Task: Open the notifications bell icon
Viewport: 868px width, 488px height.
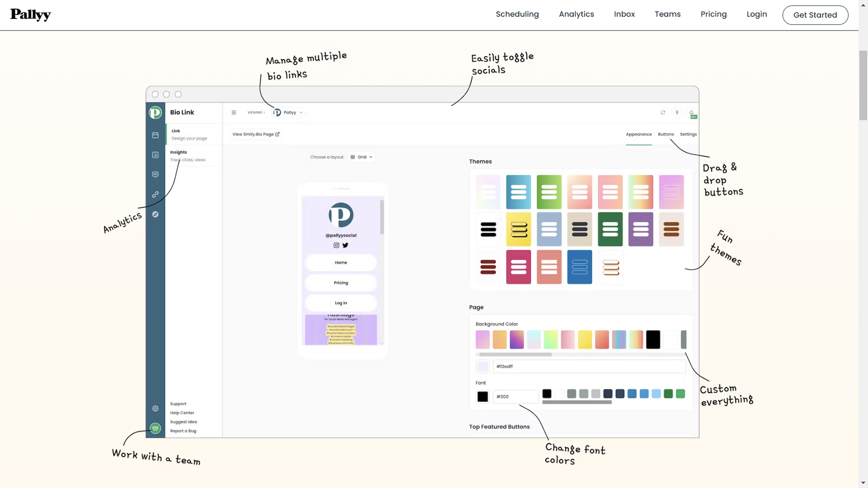Action: [x=692, y=113]
